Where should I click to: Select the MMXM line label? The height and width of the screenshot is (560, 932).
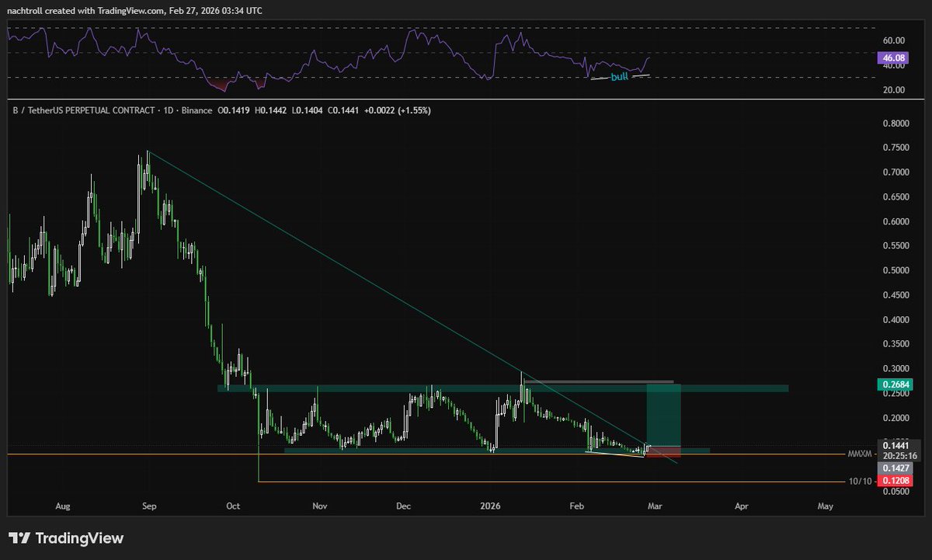coord(861,454)
